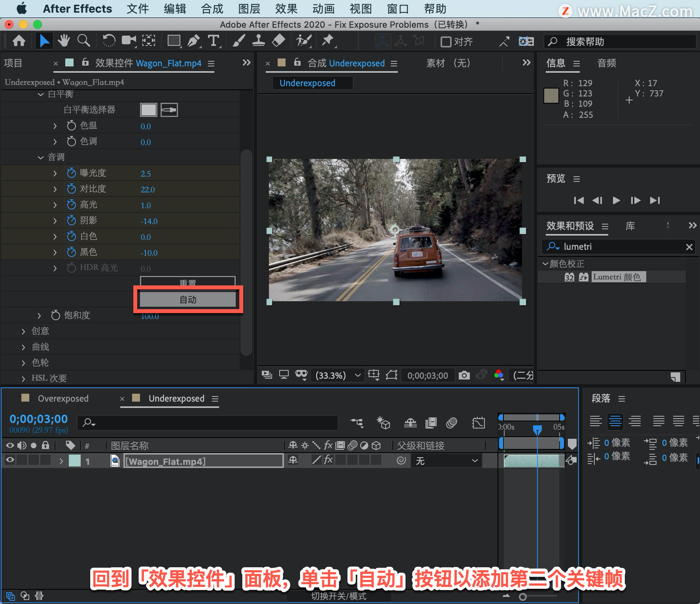The width and height of the screenshot is (700, 604).
Task: Select the Brush tool
Action: click(239, 41)
